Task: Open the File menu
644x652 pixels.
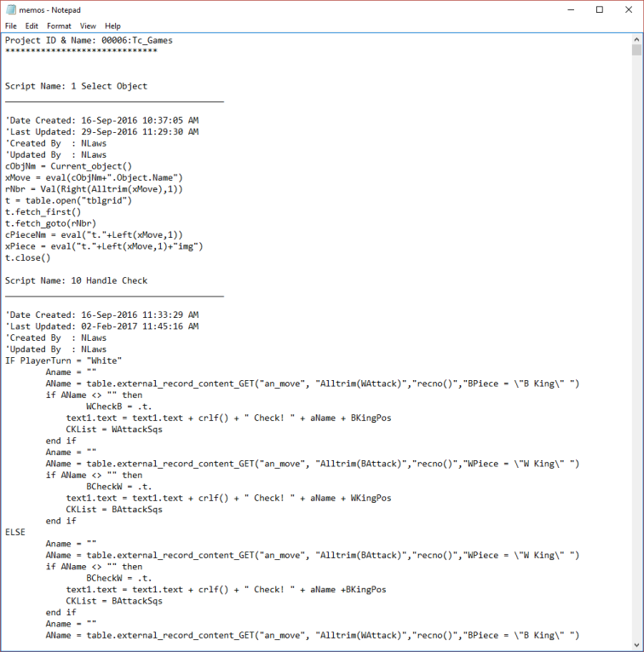Action: click(x=11, y=26)
